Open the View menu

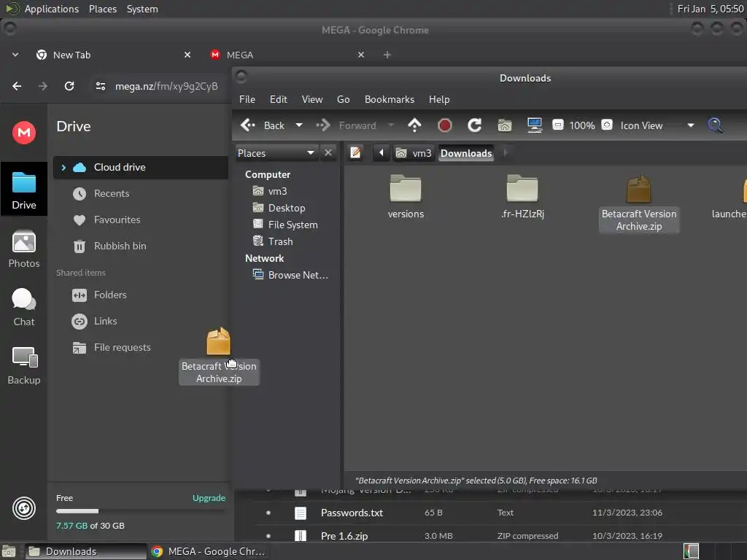pyautogui.click(x=312, y=99)
